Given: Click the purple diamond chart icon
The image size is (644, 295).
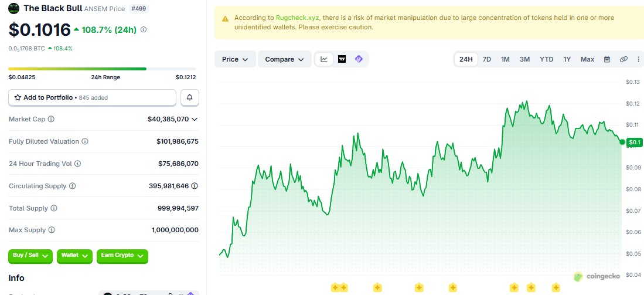Looking at the screenshot, I should coord(359,59).
